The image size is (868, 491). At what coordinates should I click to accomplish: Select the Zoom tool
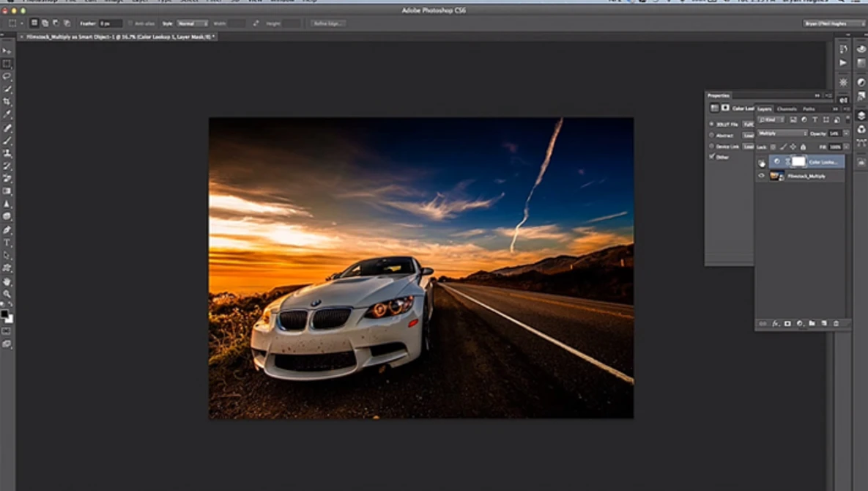coord(7,294)
